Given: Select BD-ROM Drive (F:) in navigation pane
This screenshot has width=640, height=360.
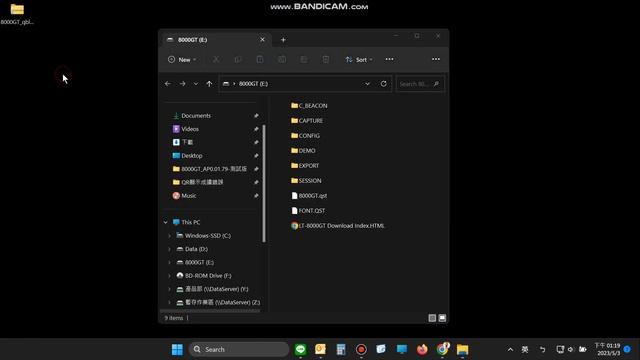Looking at the screenshot, I should pos(208,276).
